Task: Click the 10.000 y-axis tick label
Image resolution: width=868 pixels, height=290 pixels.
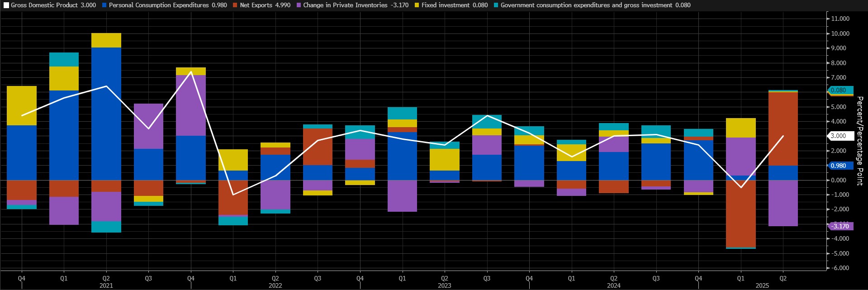Action: tap(840, 33)
